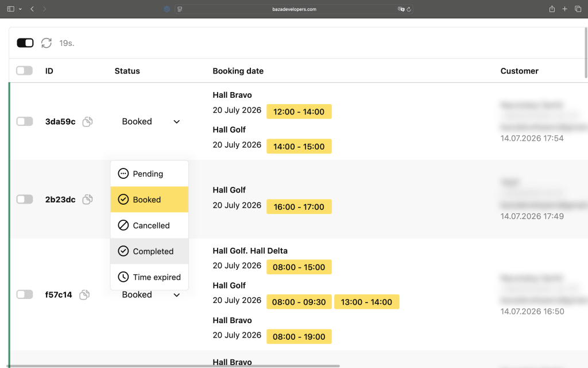Click the vertical scrollbar on right
588x368 pixels.
(586, 52)
